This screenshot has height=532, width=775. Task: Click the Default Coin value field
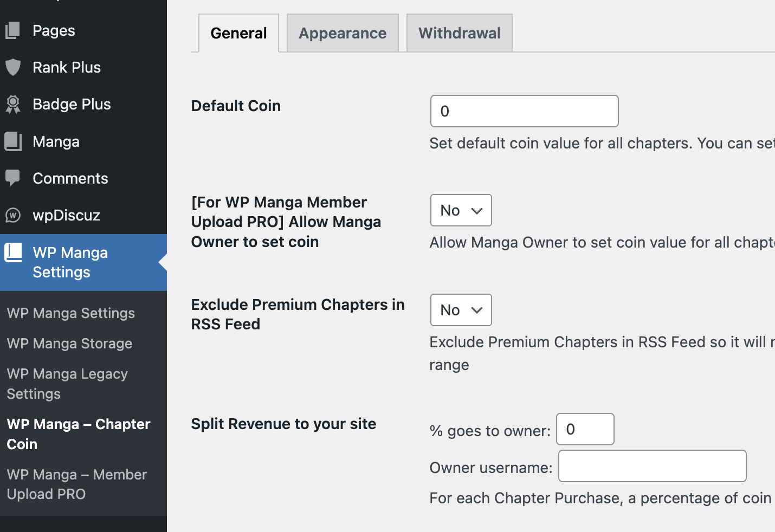[x=524, y=111]
